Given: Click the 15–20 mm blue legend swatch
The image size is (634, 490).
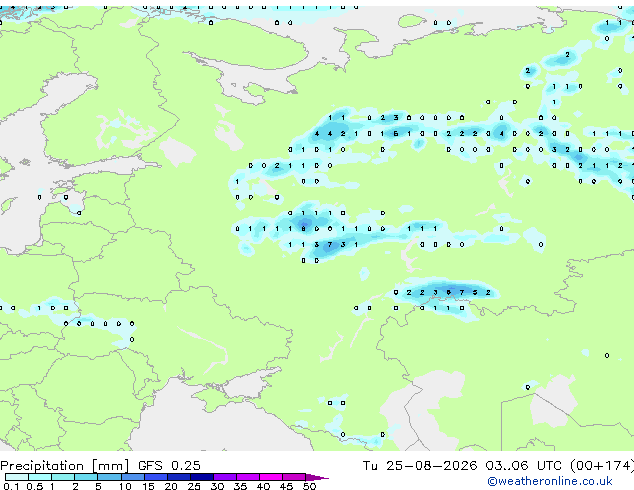Looking at the screenshot, I should coord(156,477).
